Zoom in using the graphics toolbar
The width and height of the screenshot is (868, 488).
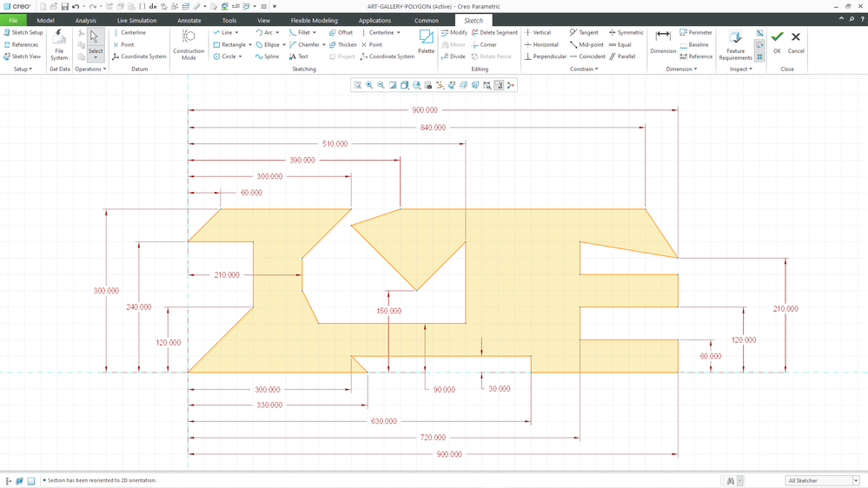[369, 85]
